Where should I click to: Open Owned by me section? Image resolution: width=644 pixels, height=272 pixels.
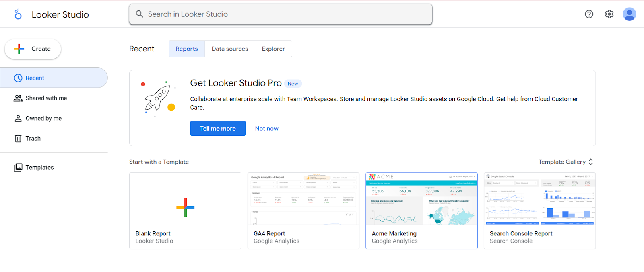(x=54, y=118)
